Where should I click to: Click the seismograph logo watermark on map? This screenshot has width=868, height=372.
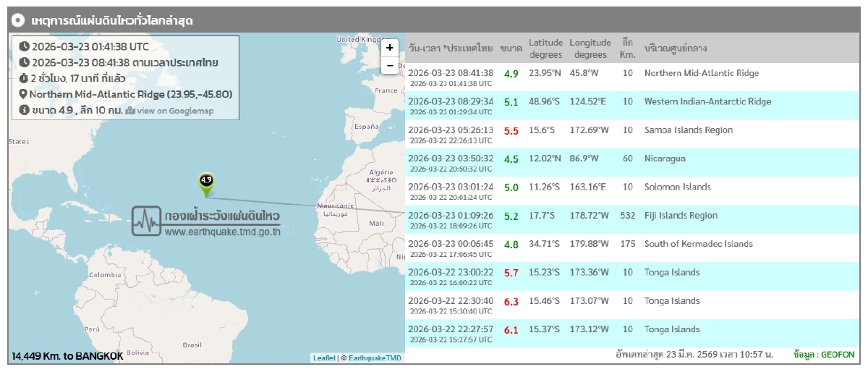pyautogui.click(x=147, y=221)
